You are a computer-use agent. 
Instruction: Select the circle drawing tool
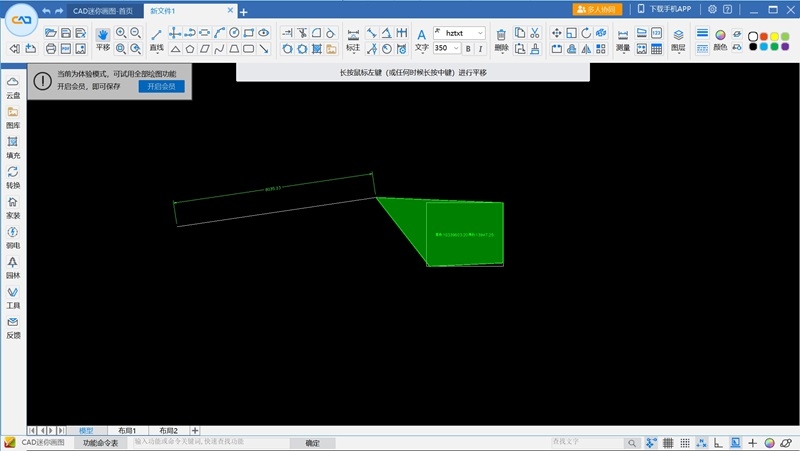click(234, 33)
